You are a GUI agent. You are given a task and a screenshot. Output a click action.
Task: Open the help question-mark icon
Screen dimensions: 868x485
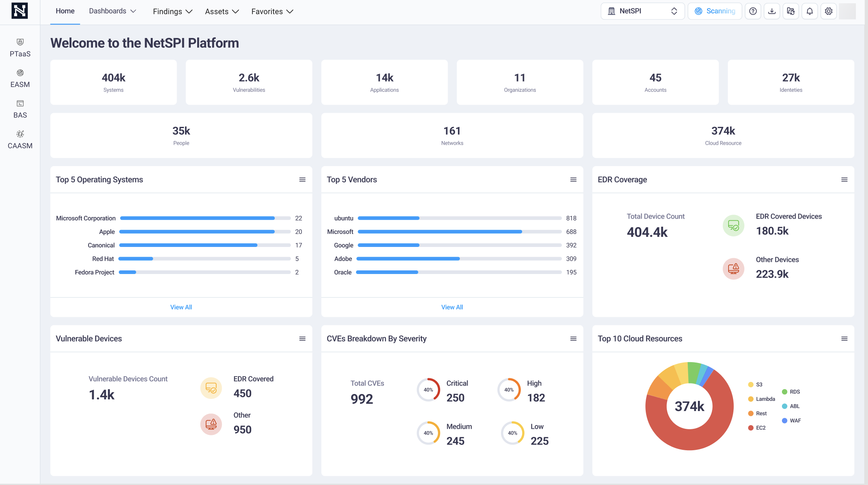[753, 11]
